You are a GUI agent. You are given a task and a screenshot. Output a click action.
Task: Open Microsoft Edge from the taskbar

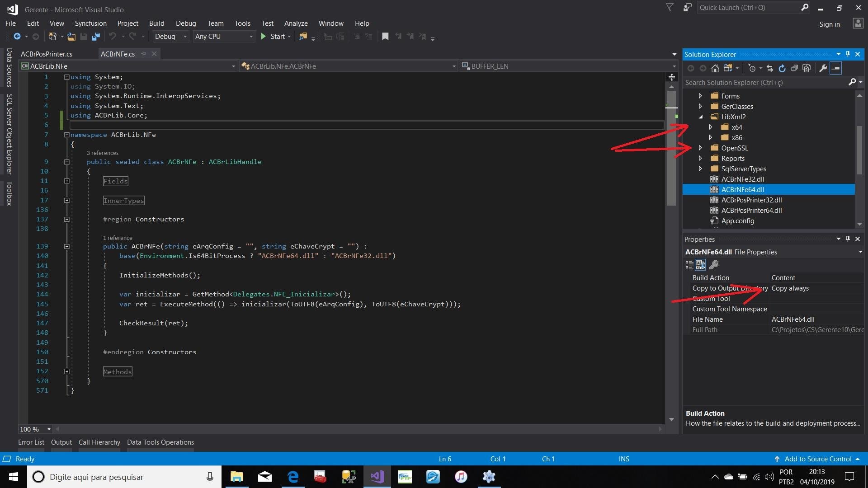pos(293,477)
